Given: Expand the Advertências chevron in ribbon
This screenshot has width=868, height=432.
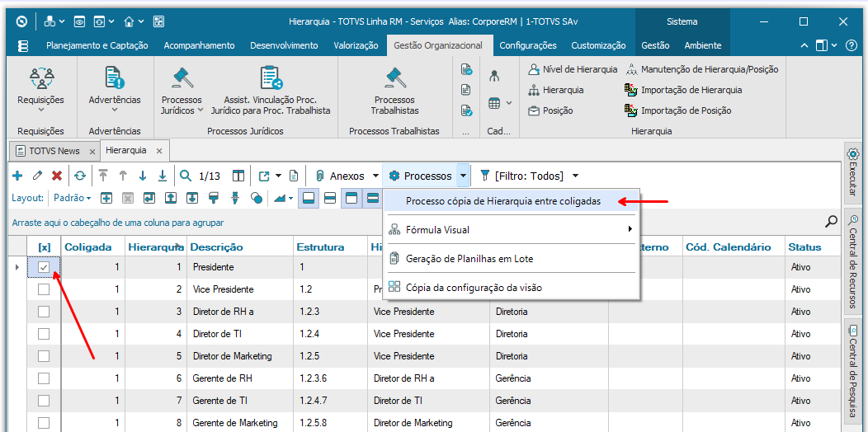Looking at the screenshot, I should (114, 110).
